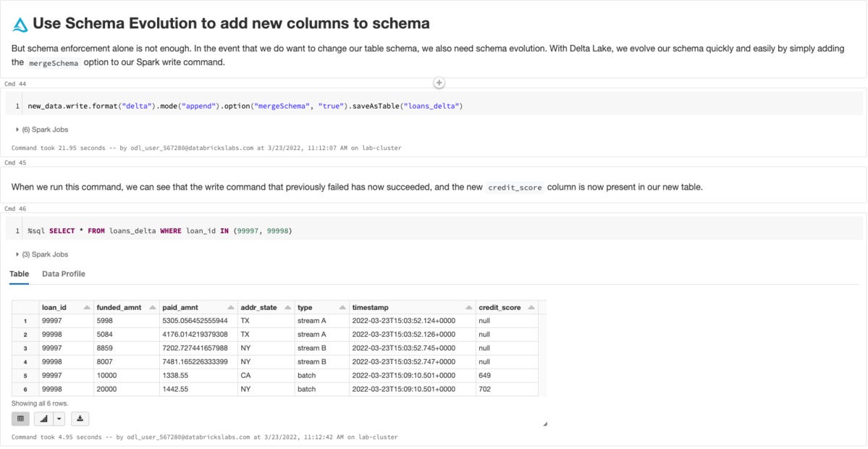
Task: Click the paid_amnt value 7481.165226333399
Action: pyautogui.click(x=195, y=361)
